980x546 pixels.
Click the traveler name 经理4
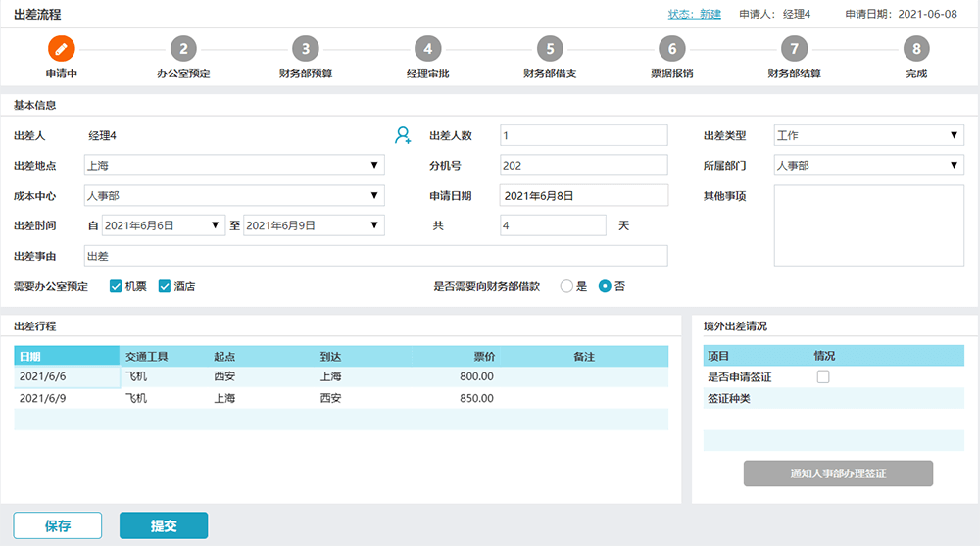point(103,135)
